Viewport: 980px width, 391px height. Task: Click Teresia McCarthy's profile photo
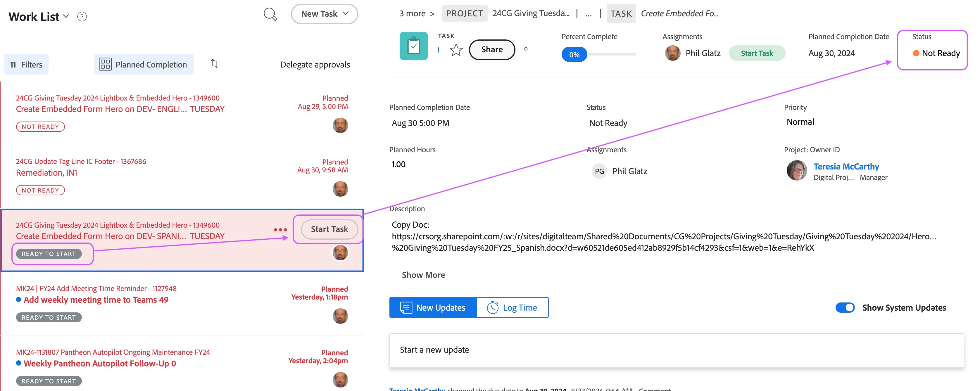pos(797,171)
